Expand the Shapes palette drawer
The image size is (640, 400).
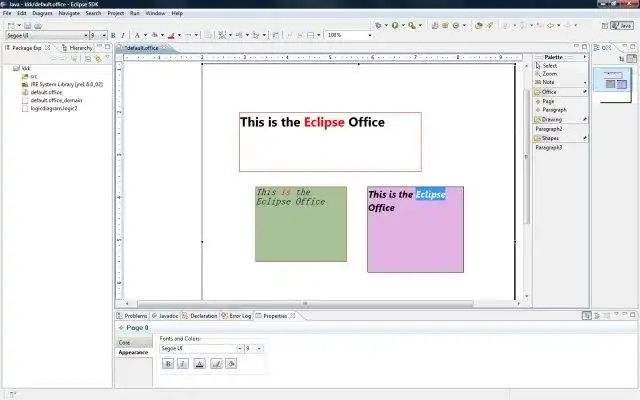[x=560, y=138]
